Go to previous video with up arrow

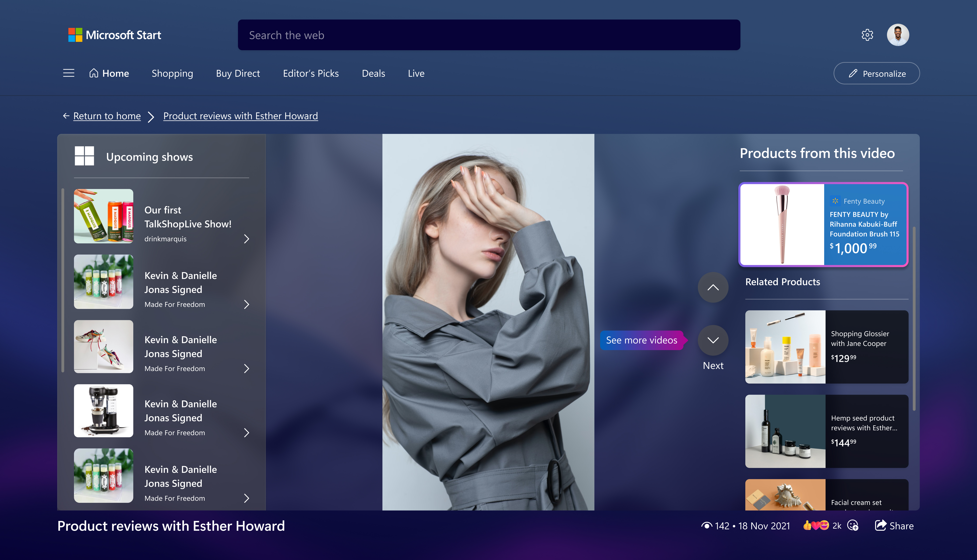point(713,287)
